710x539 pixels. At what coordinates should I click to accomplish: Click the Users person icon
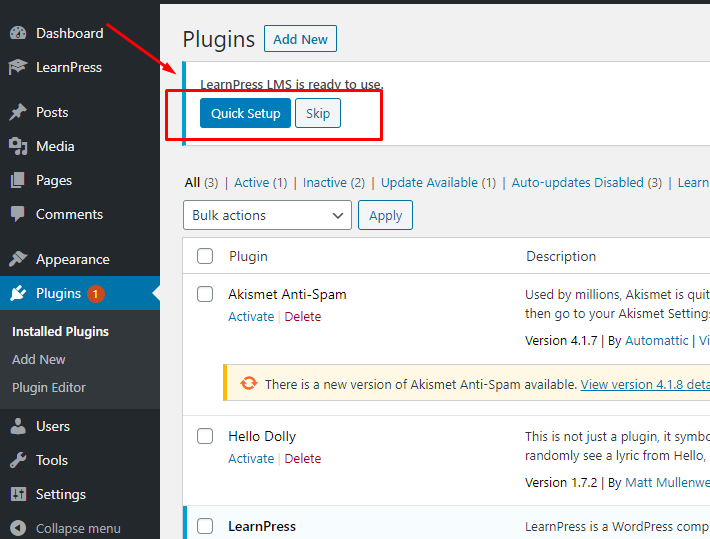[18, 426]
